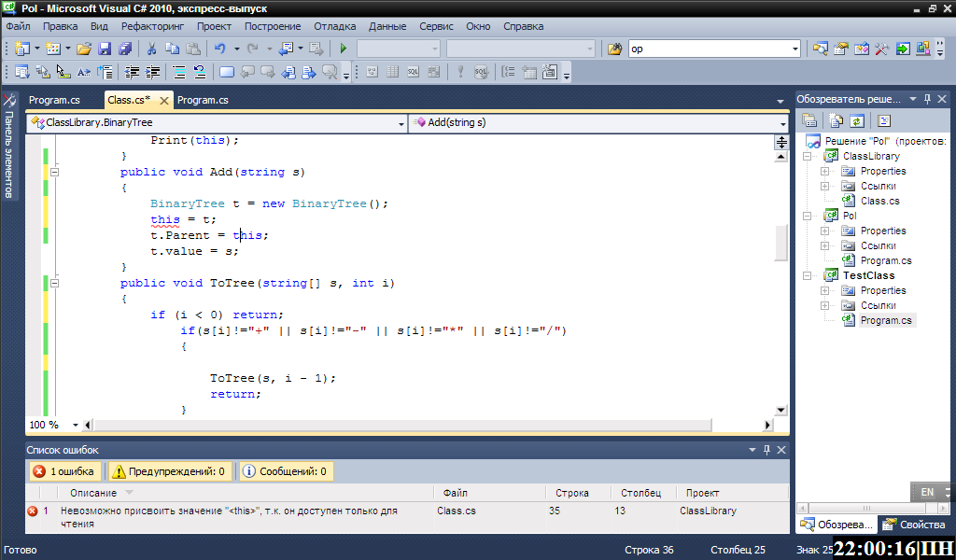This screenshot has width=956, height=560.
Task: Toggle the '1 ошибка' errors filter
Action: tap(65, 471)
